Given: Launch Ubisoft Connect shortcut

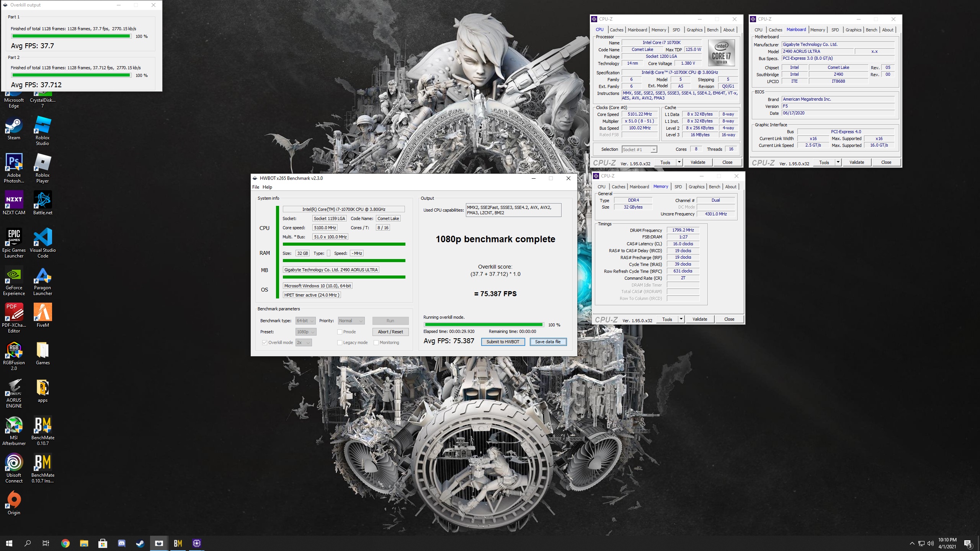Looking at the screenshot, I should pyautogui.click(x=14, y=468).
